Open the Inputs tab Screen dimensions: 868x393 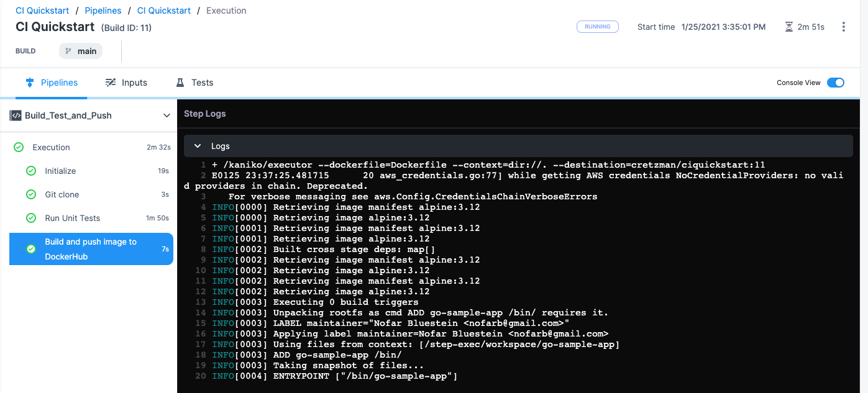point(126,83)
